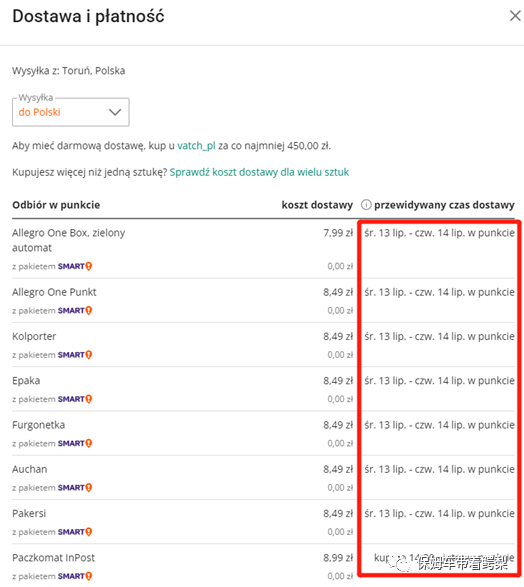Image resolution: width=524 pixels, height=587 pixels.
Task: Click the Odbiór w punkcie column header
Action: coord(56,205)
